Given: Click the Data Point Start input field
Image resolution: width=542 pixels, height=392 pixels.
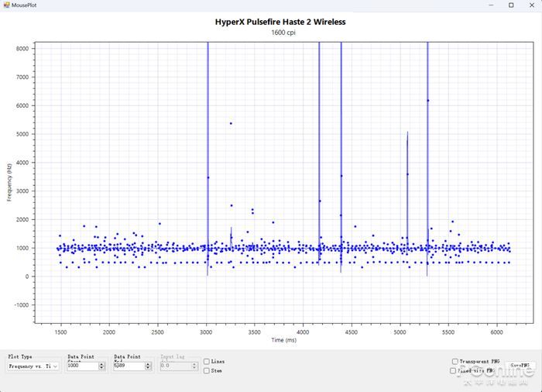Looking at the screenshot, I should (82, 366).
